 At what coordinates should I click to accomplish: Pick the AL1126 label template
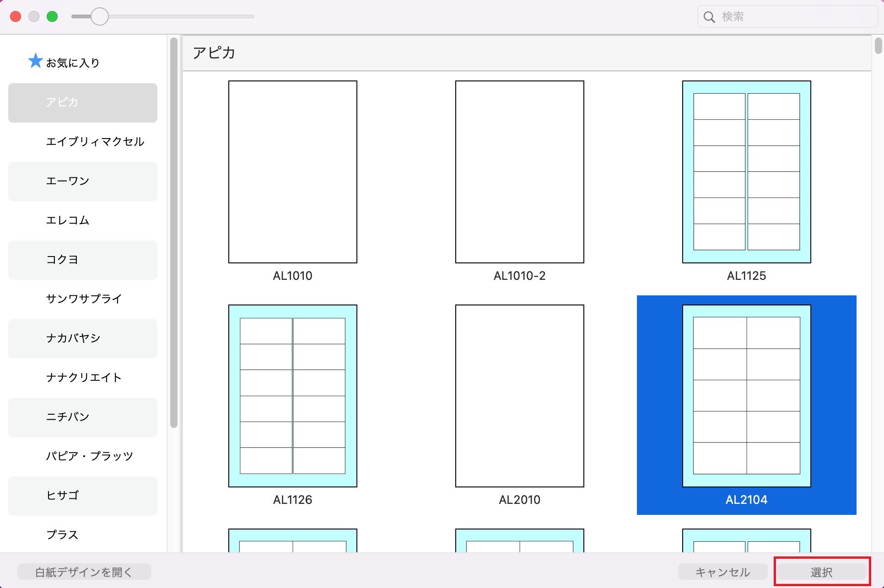pyautogui.click(x=293, y=396)
